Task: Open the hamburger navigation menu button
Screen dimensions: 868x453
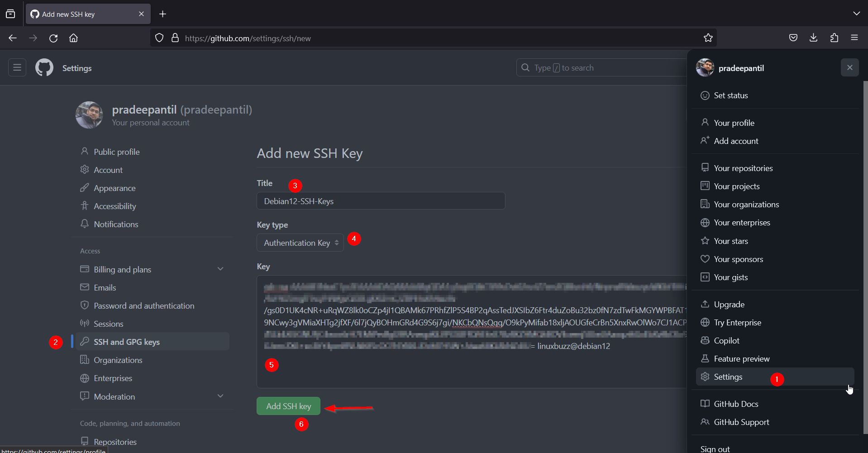Action: 17,67
